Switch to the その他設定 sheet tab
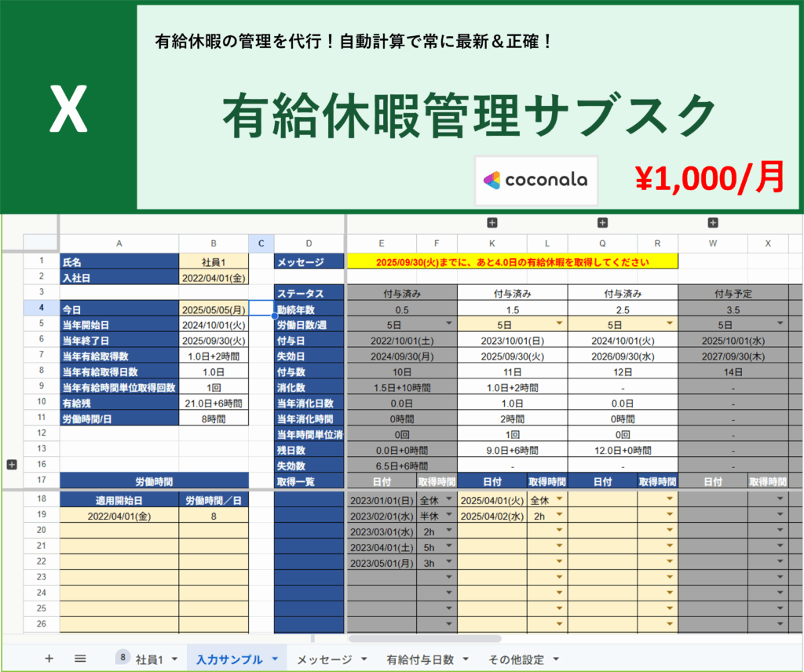This screenshot has width=804, height=672. pyautogui.click(x=516, y=659)
